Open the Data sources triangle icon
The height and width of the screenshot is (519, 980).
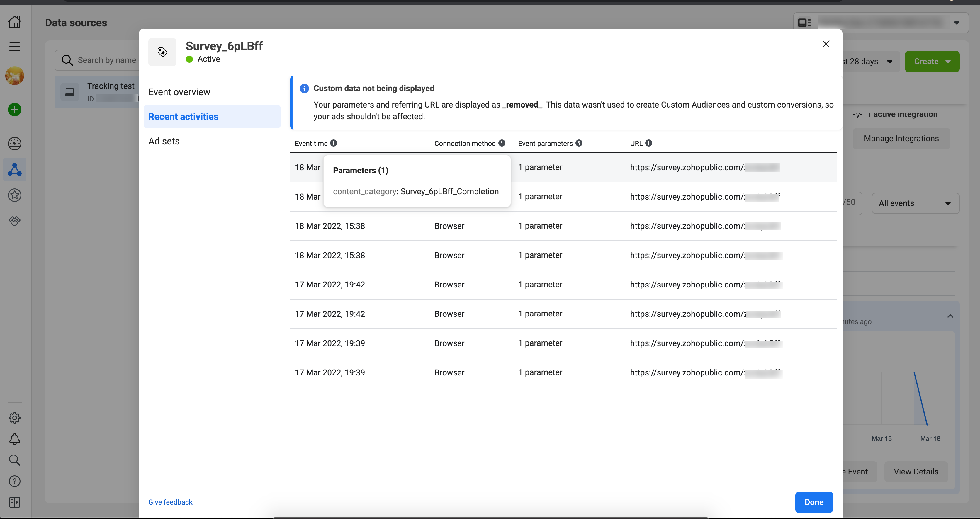14,170
